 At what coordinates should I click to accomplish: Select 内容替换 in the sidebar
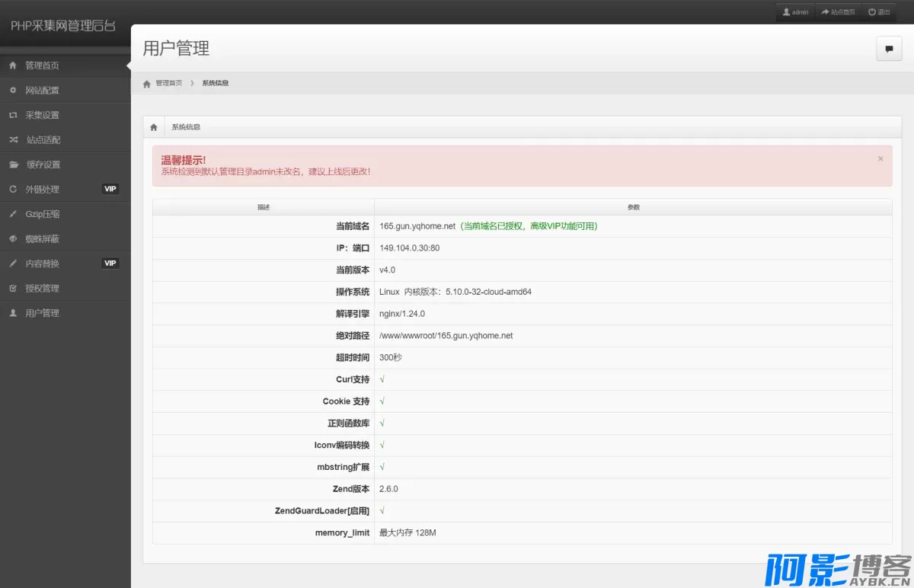click(42, 264)
